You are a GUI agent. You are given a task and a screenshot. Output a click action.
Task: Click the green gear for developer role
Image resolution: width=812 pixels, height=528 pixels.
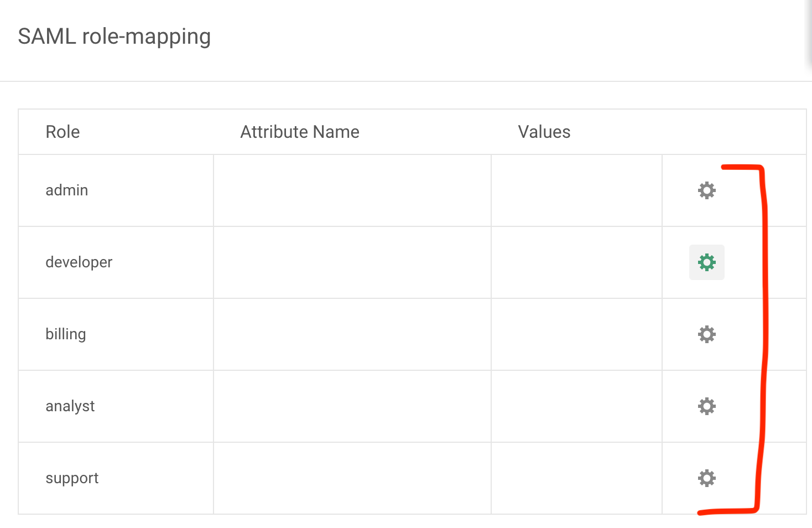706,262
